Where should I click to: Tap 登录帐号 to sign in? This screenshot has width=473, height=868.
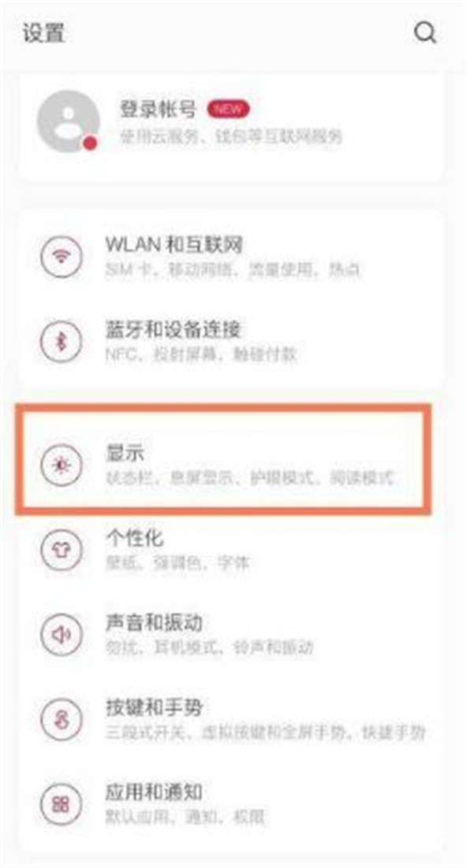pyautogui.click(x=158, y=109)
